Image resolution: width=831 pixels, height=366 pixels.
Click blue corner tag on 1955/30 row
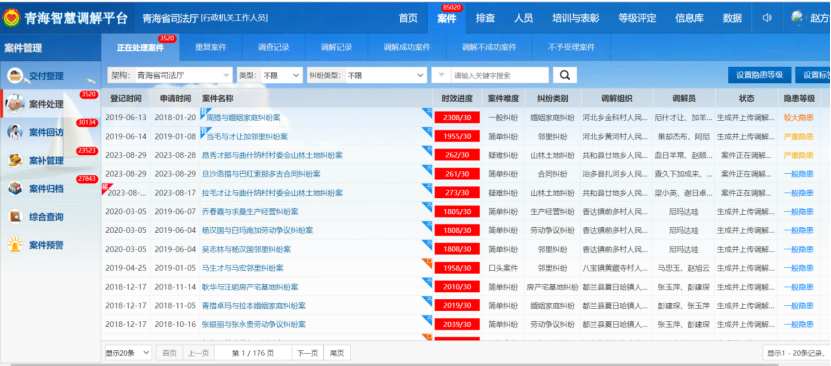tap(427, 131)
